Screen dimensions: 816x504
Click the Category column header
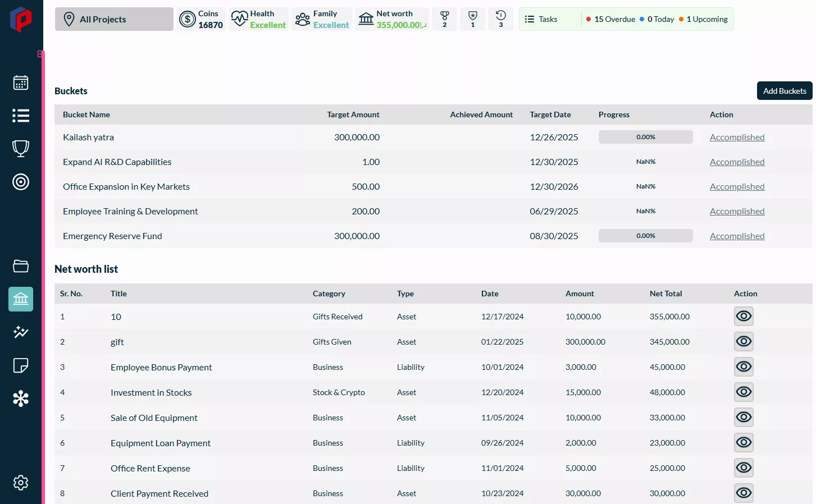[x=329, y=294]
